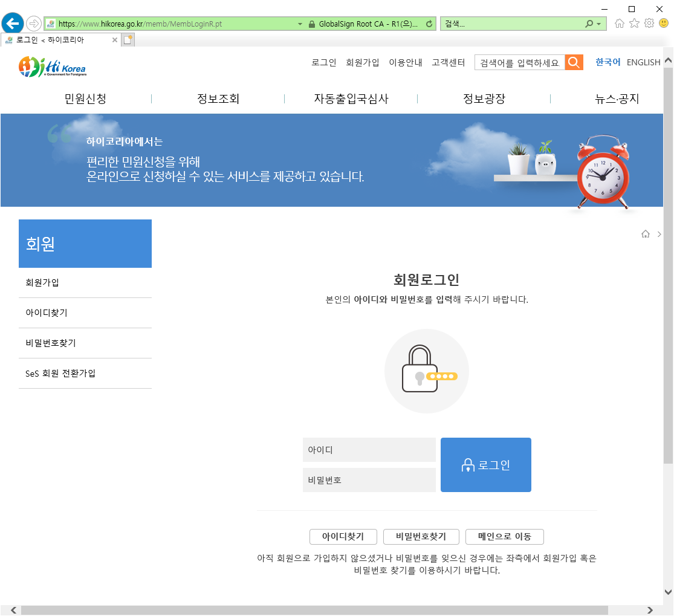
Task: Switch language to 한국어
Action: (608, 62)
